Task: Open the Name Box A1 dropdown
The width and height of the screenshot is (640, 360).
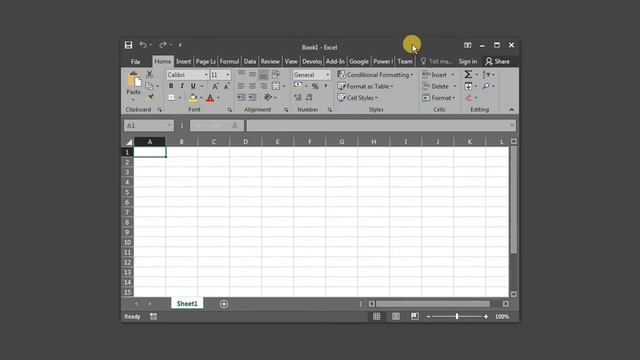Action: point(169,126)
